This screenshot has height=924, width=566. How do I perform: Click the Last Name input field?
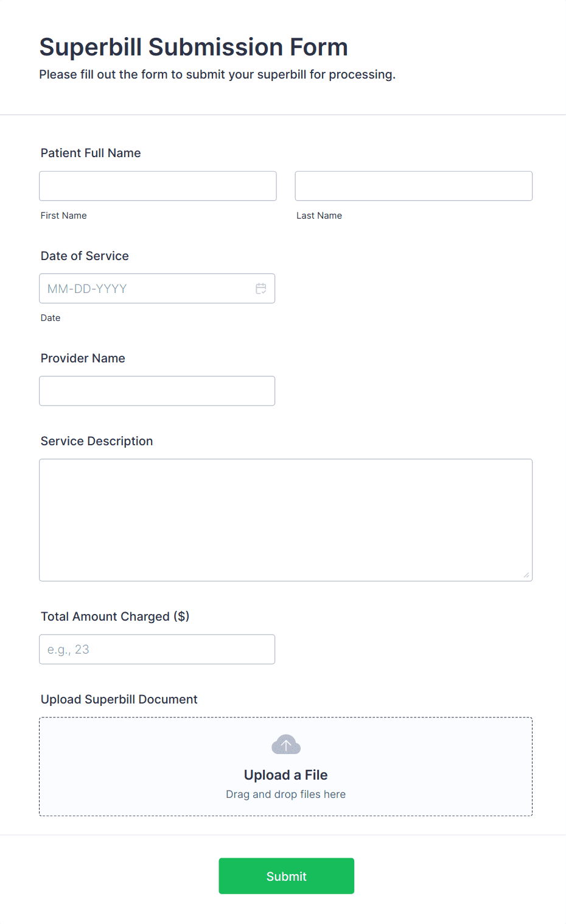[x=413, y=186]
